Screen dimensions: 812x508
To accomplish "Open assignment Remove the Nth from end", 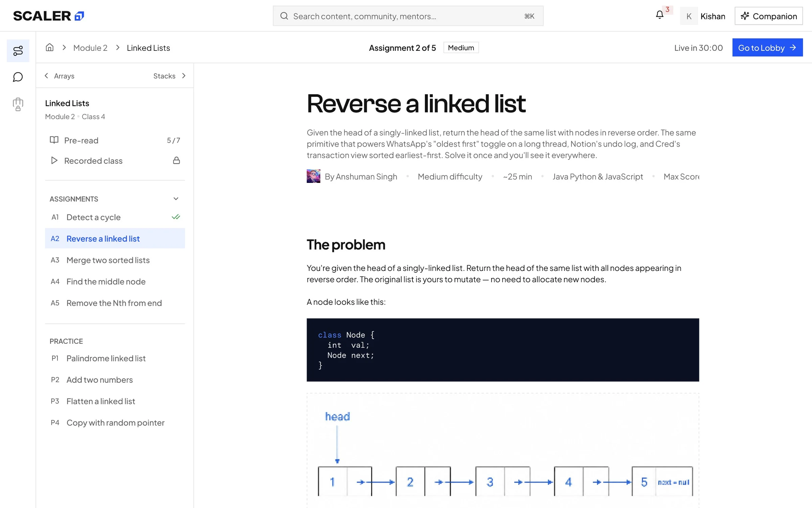I will (x=115, y=303).
